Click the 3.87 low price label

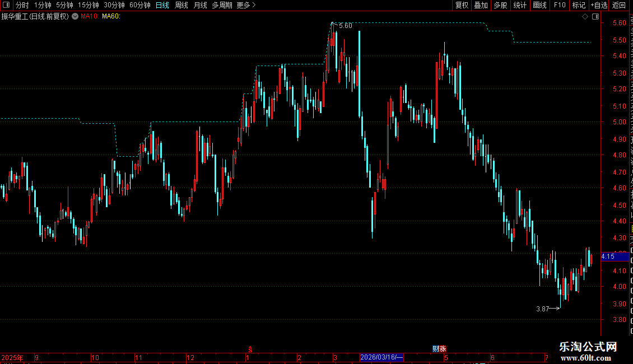[x=543, y=309]
